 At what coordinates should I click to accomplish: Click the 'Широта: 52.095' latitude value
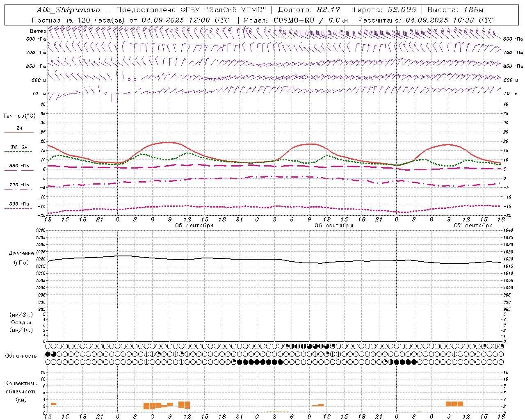pyautogui.click(x=383, y=10)
